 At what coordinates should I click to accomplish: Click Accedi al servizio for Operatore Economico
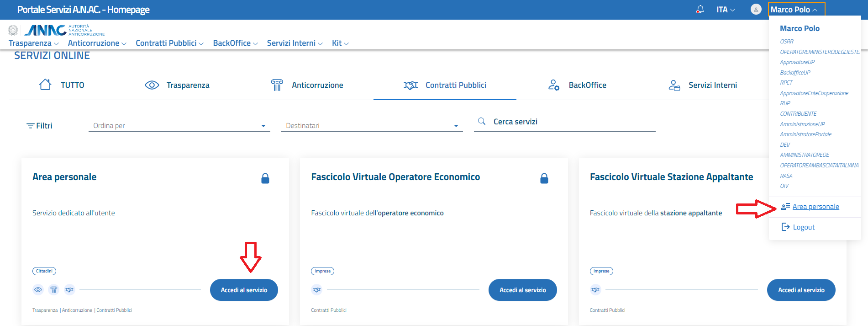tap(523, 290)
